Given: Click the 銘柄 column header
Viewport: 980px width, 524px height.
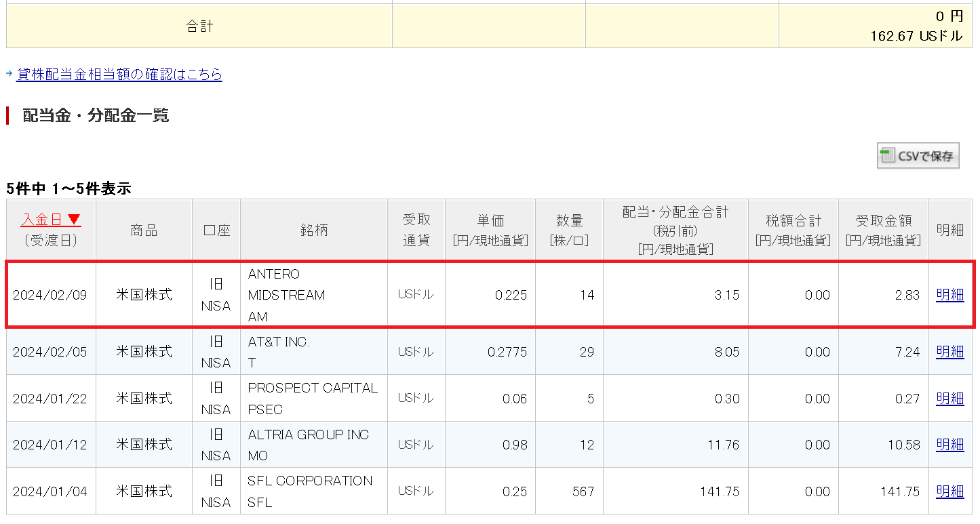Looking at the screenshot, I should pos(314,230).
